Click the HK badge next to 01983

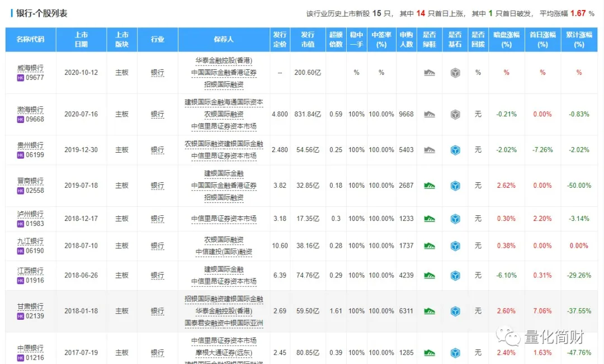pyautogui.click(x=21, y=224)
